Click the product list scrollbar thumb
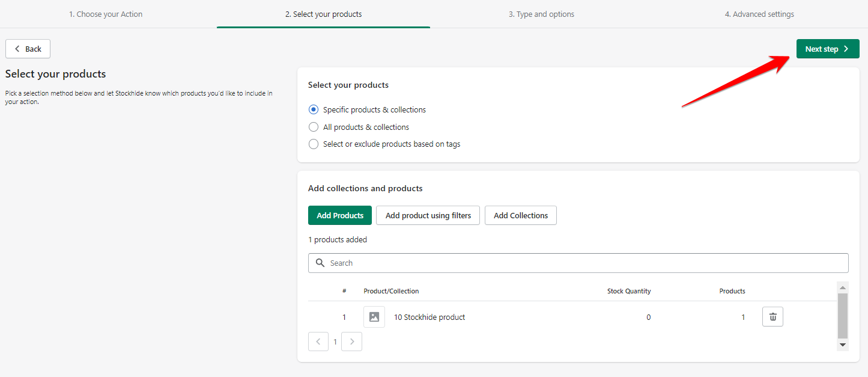This screenshot has height=377, width=868. click(842, 316)
